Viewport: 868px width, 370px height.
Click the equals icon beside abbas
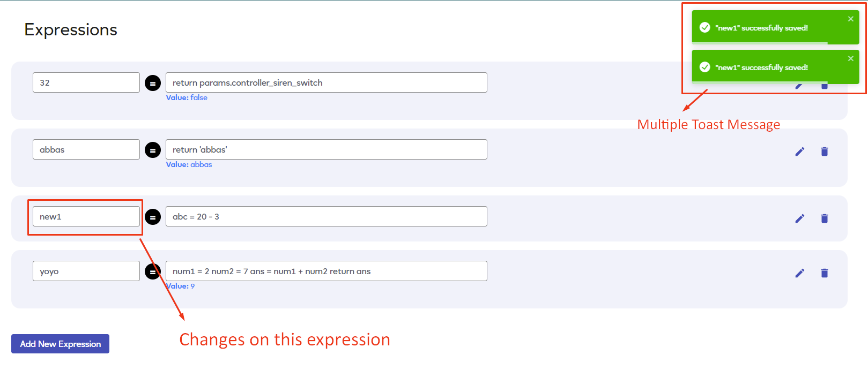(x=153, y=150)
